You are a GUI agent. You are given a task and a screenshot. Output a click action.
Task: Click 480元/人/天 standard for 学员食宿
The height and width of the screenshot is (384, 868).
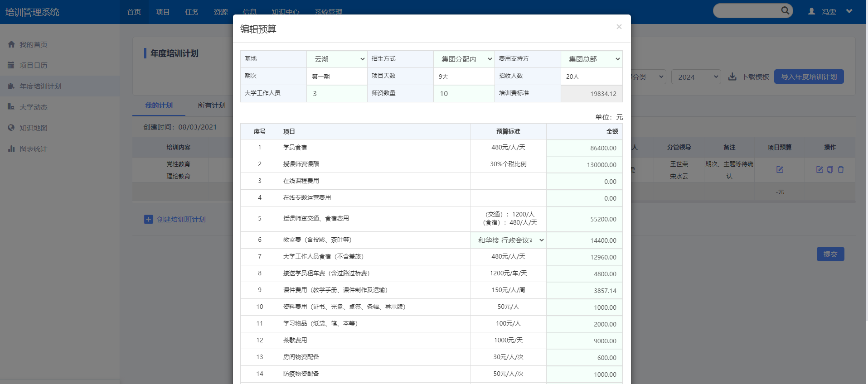click(x=508, y=147)
